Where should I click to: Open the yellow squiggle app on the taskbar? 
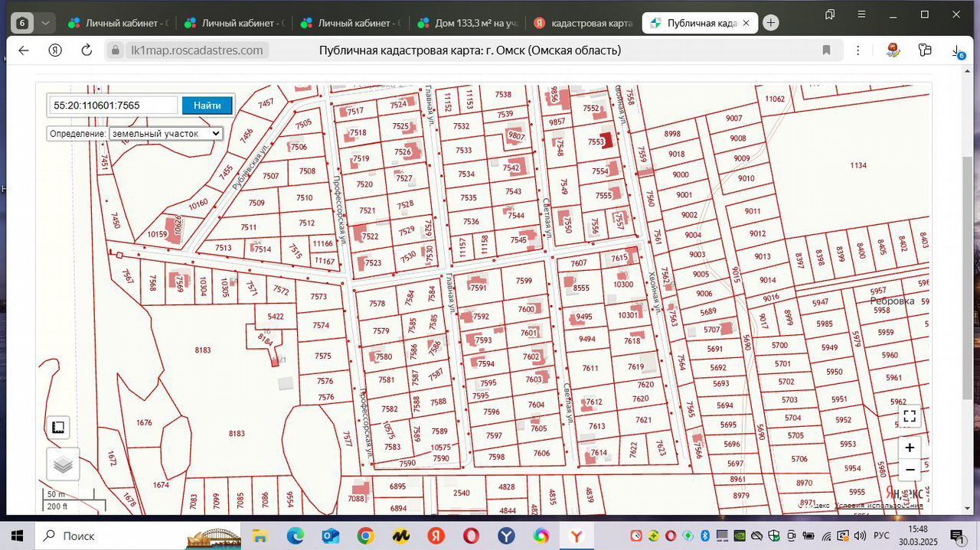[401, 535]
